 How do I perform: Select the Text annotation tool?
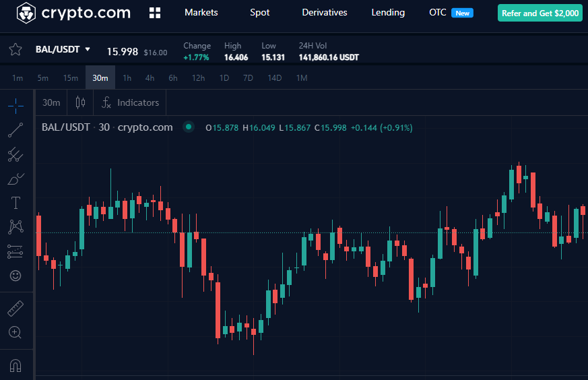click(x=15, y=203)
